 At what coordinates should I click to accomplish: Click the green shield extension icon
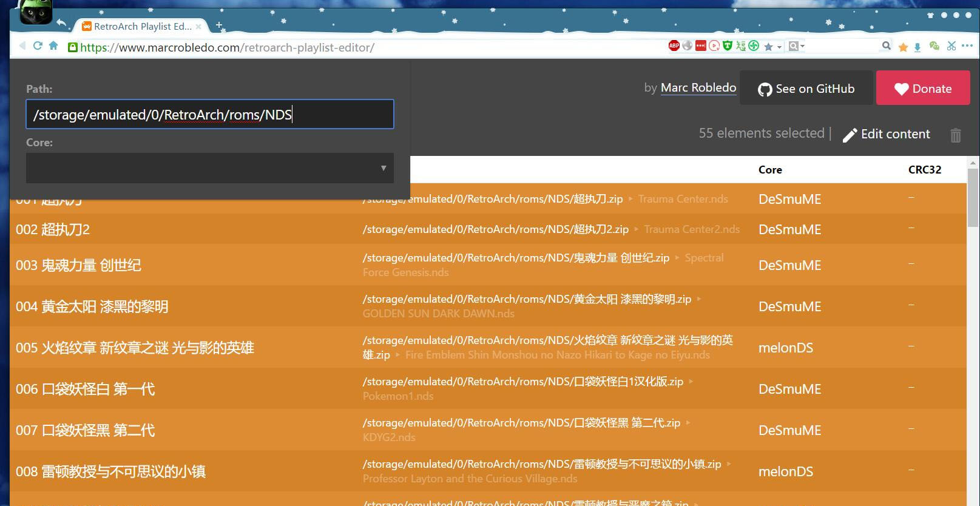pos(727,46)
